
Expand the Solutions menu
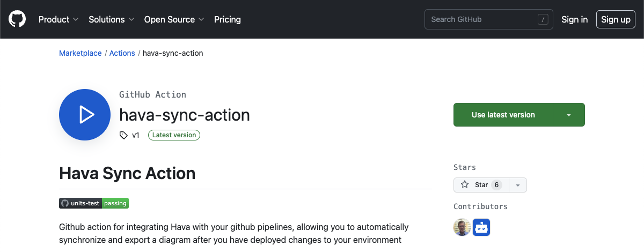point(111,19)
